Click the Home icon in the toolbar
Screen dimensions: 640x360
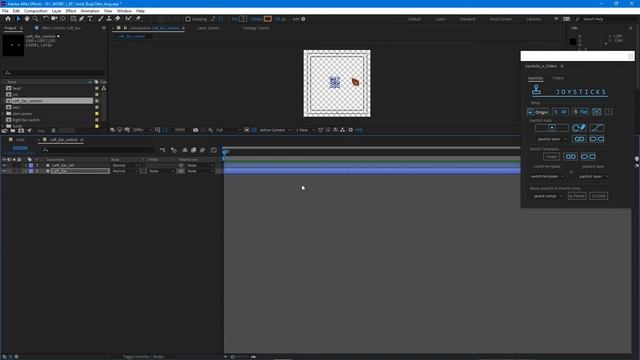[8, 19]
